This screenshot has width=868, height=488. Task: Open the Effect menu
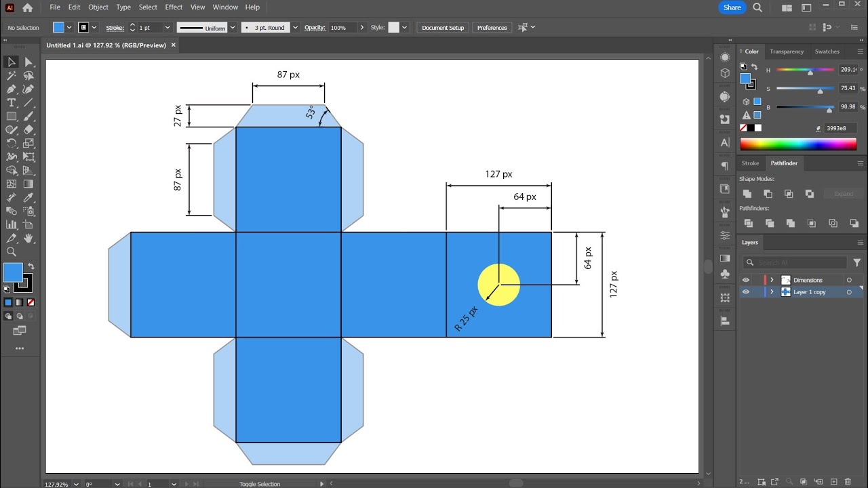[174, 7]
